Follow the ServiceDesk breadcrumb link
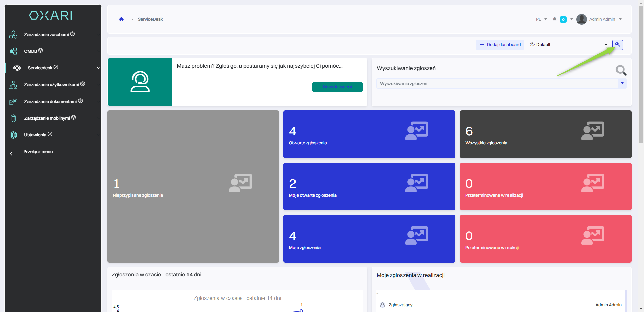The height and width of the screenshot is (312, 644). coord(150,19)
